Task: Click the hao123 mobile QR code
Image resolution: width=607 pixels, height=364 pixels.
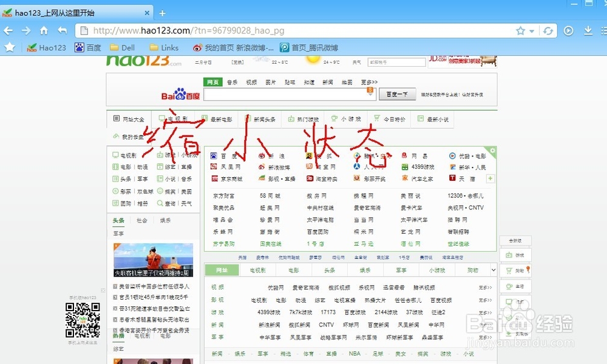Action: [x=83, y=320]
